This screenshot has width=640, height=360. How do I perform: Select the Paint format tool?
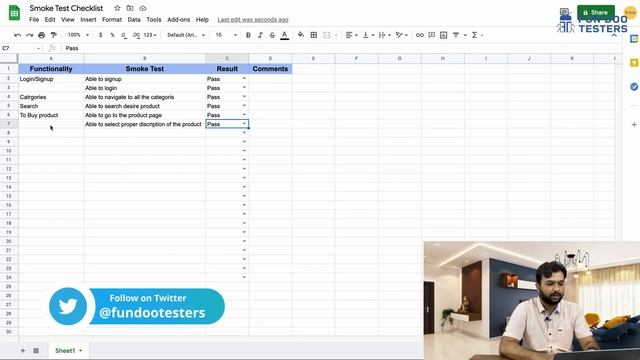click(53, 36)
